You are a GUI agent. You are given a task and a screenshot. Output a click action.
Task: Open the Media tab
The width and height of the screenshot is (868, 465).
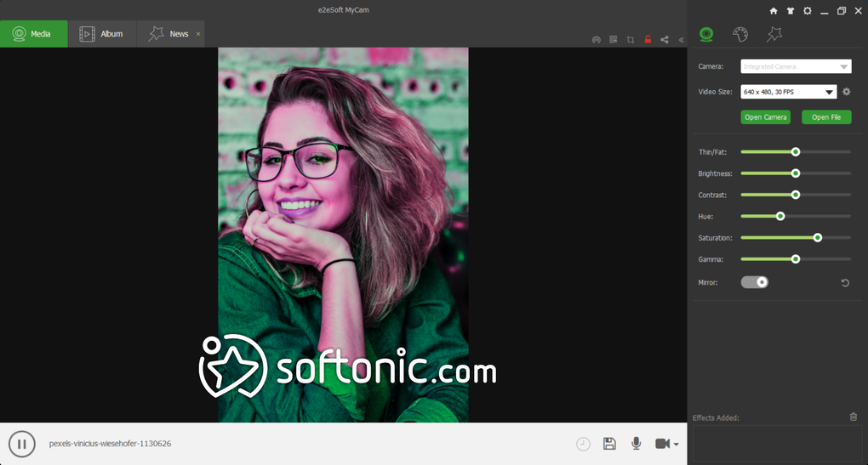click(34, 34)
